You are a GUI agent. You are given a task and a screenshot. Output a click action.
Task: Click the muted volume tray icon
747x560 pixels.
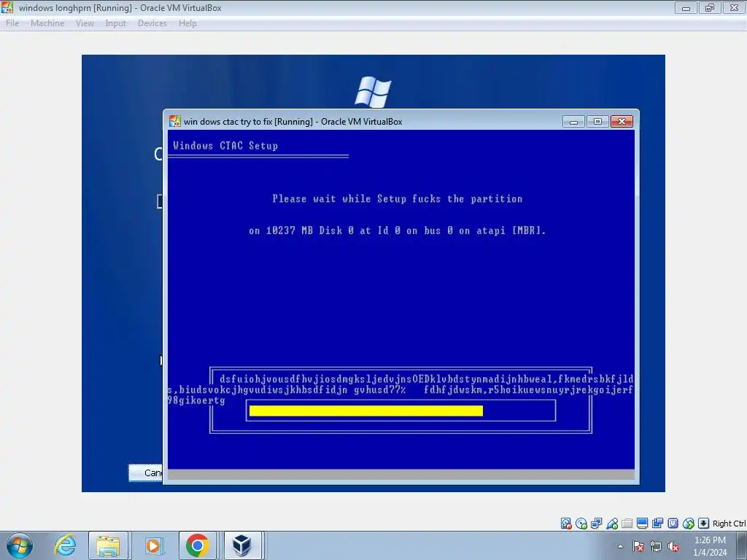(673, 546)
